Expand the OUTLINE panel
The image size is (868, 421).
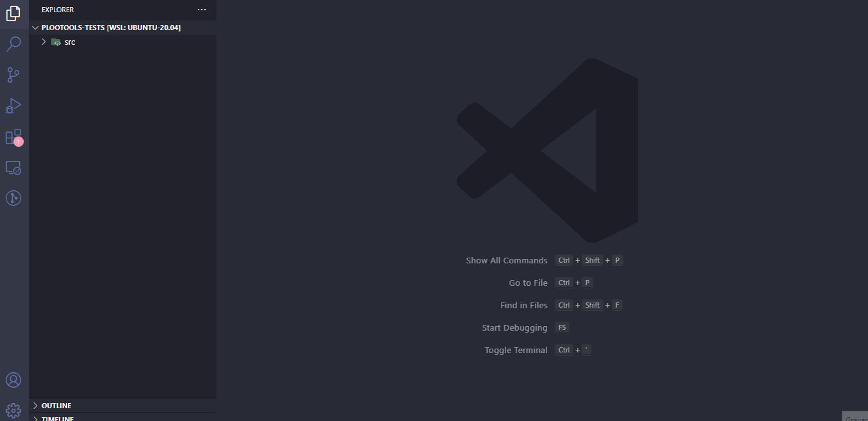point(122,406)
